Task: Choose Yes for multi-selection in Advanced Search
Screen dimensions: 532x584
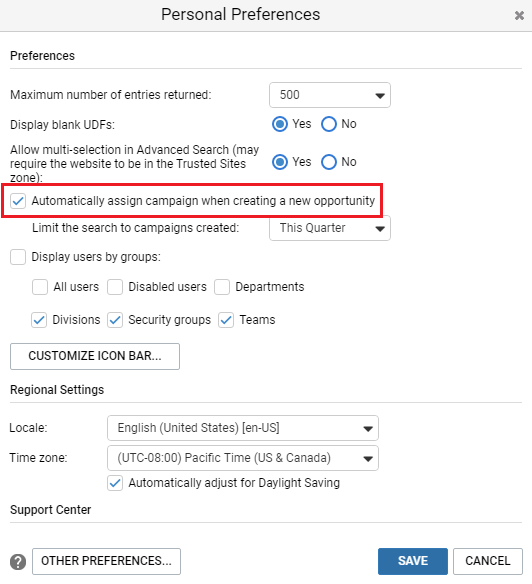Action: coord(280,162)
